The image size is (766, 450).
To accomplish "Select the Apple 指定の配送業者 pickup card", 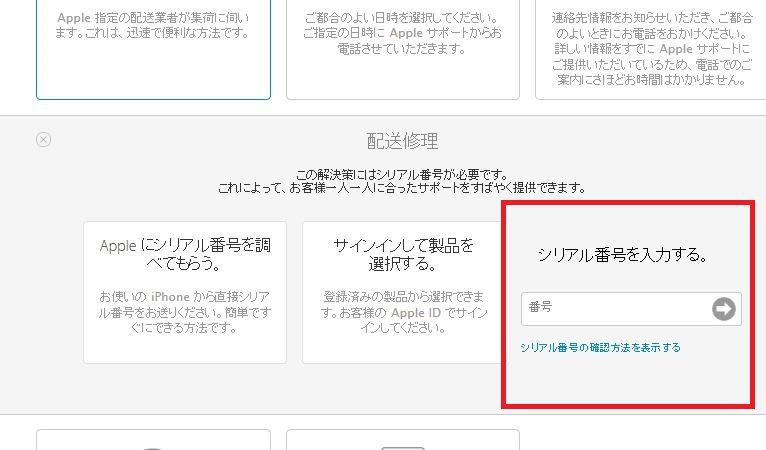I will pos(153,49).
